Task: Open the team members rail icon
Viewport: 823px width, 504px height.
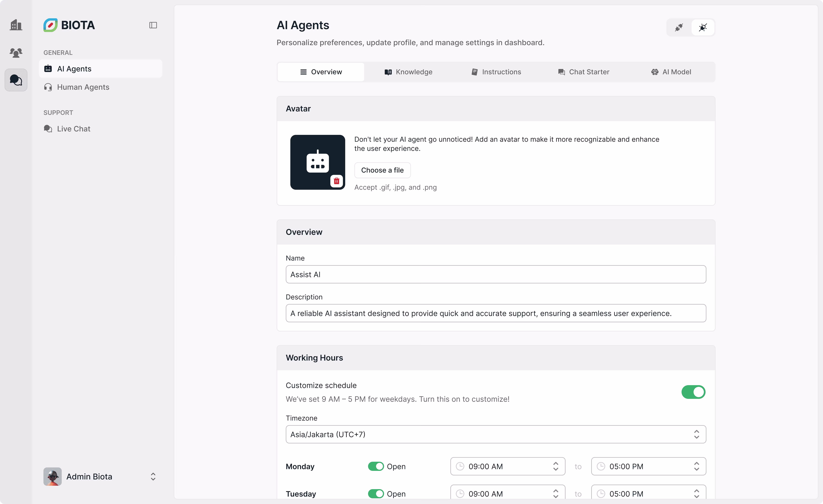Action: tap(16, 52)
